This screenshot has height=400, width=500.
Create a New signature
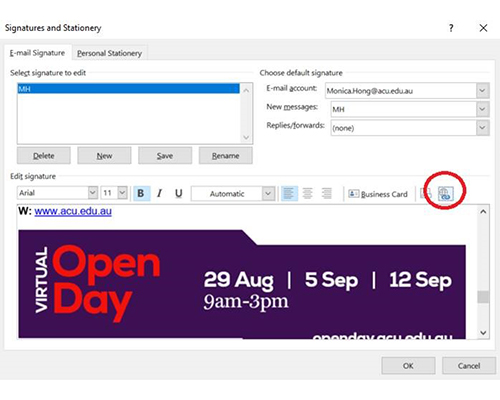coord(104,156)
